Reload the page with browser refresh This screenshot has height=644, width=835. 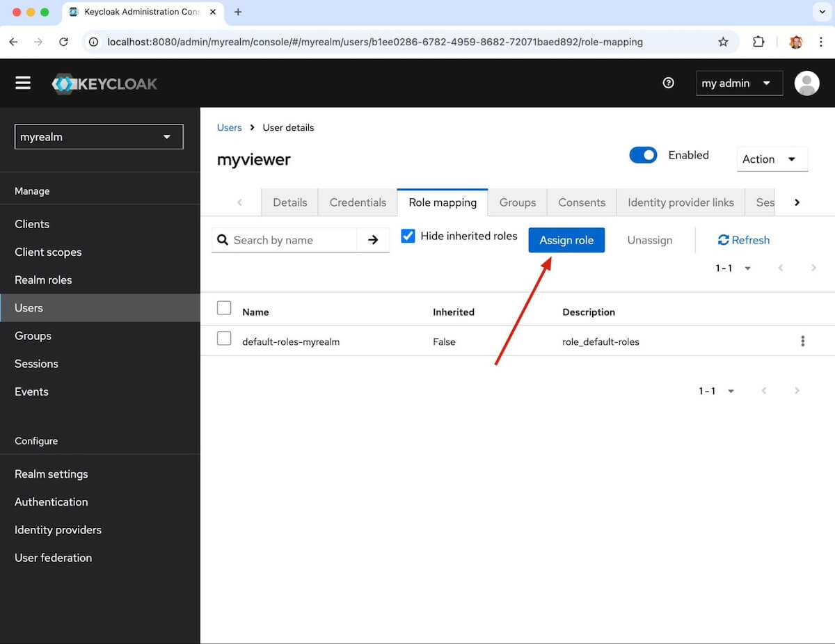tap(63, 42)
